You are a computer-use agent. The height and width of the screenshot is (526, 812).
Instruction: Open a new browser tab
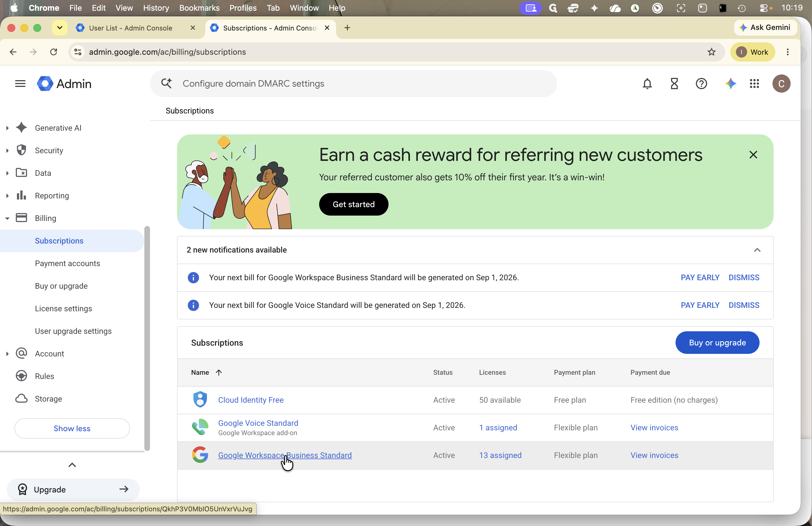coord(347,28)
